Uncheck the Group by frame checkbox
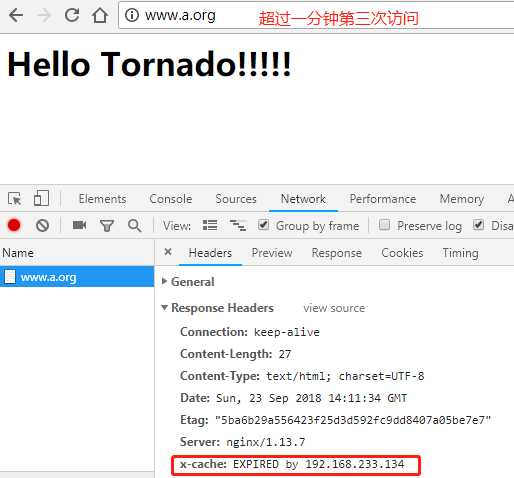 pyautogui.click(x=263, y=225)
